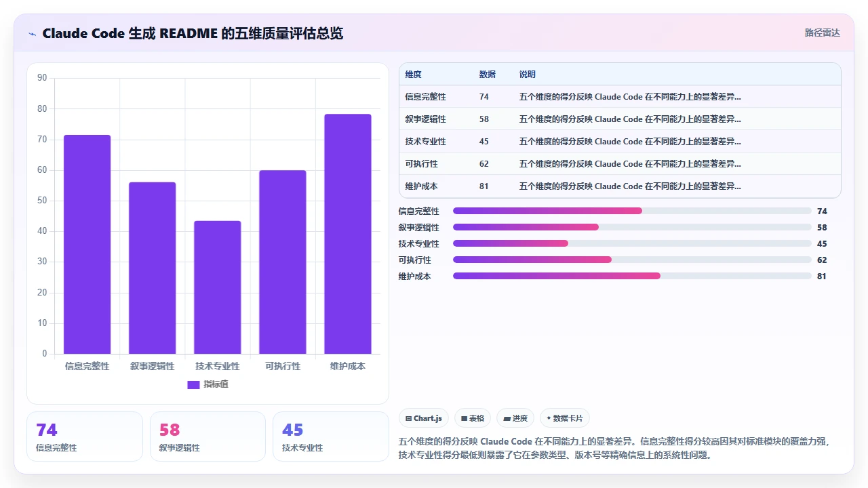The height and width of the screenshot is (488, 868).
Task: Click value 81 in the table
Action: (x=484, y=186)
